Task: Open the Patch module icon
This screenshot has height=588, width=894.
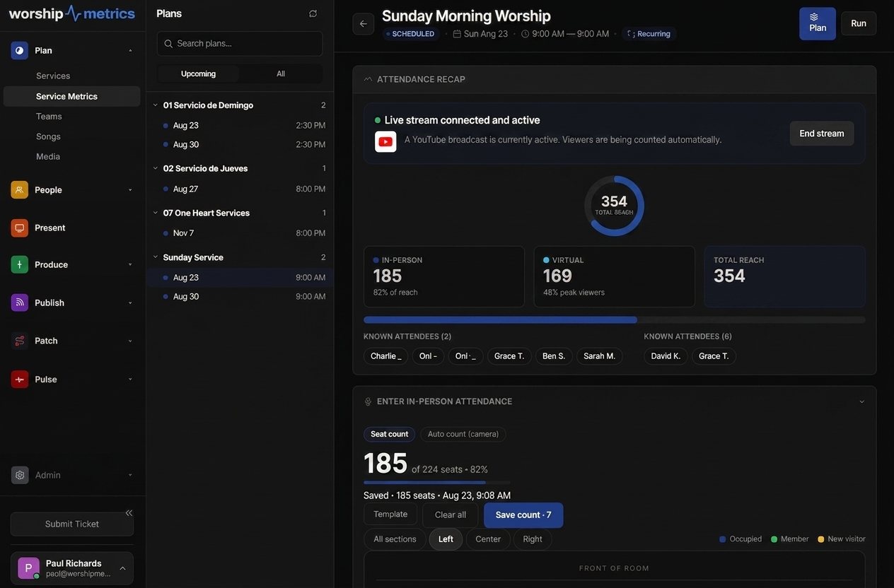Action: (19, 341)
